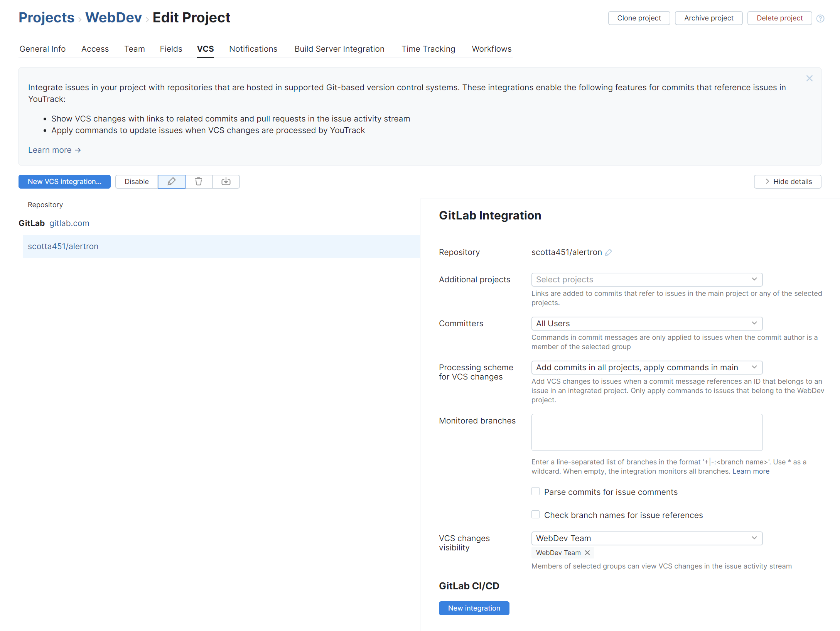Remove the WebDev Team visibility tag
The image size is (840, 631).
pyautogui.click(x=587, y=552)
